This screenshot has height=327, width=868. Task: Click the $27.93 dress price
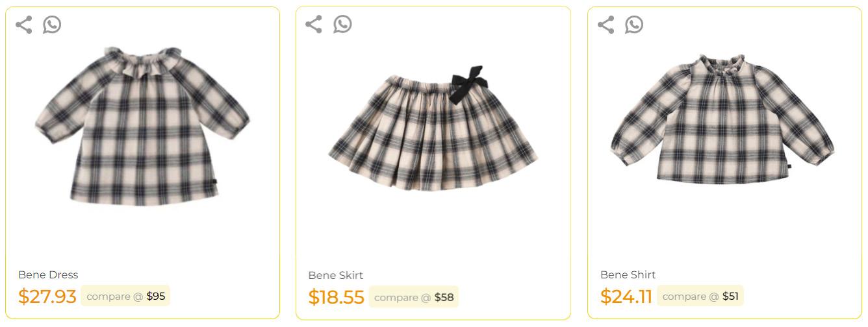coord(47,297)
